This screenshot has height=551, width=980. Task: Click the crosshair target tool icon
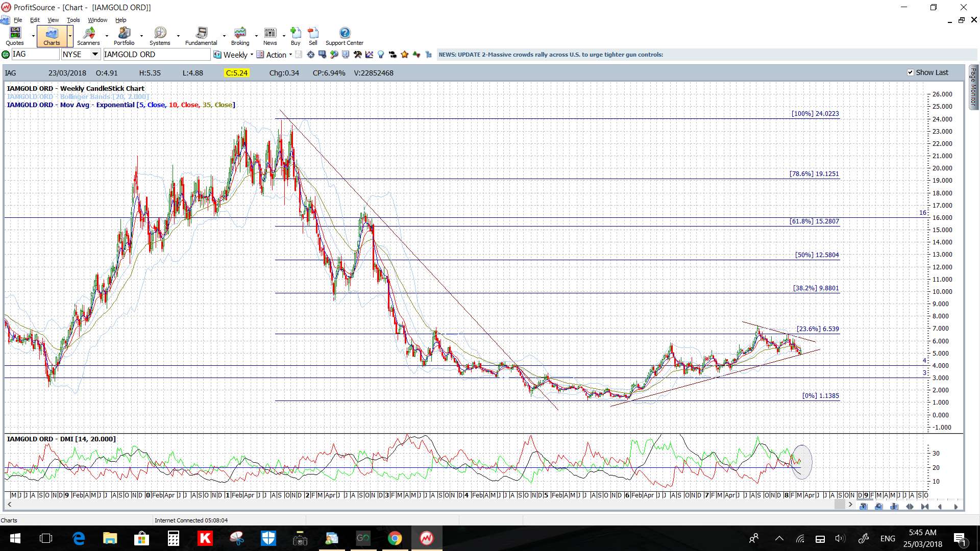pyautogui.click(x=310, y=55)
